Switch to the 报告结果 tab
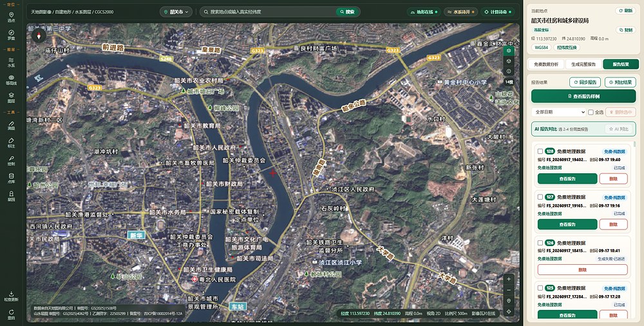 point(621,64)
